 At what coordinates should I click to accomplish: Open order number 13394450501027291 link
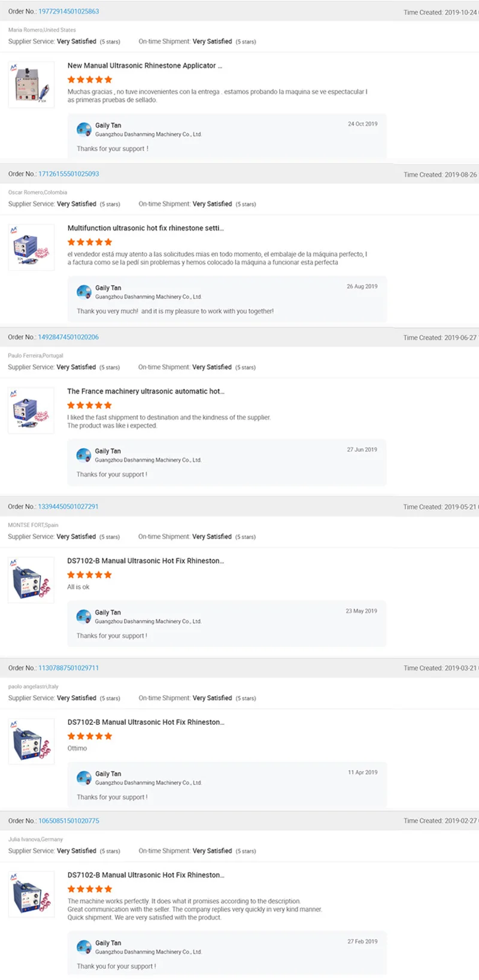tap(68, 506)
